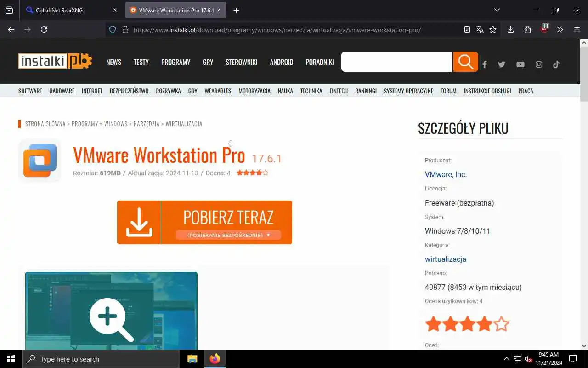Open a new browser tab
This screenshot has width=588, height=368.
tap(236, 10)
